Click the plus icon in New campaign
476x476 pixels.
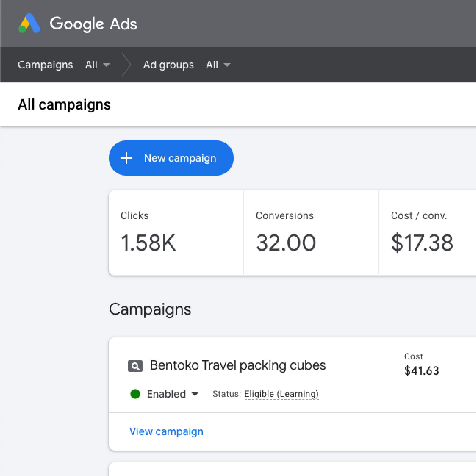[126, 158]
